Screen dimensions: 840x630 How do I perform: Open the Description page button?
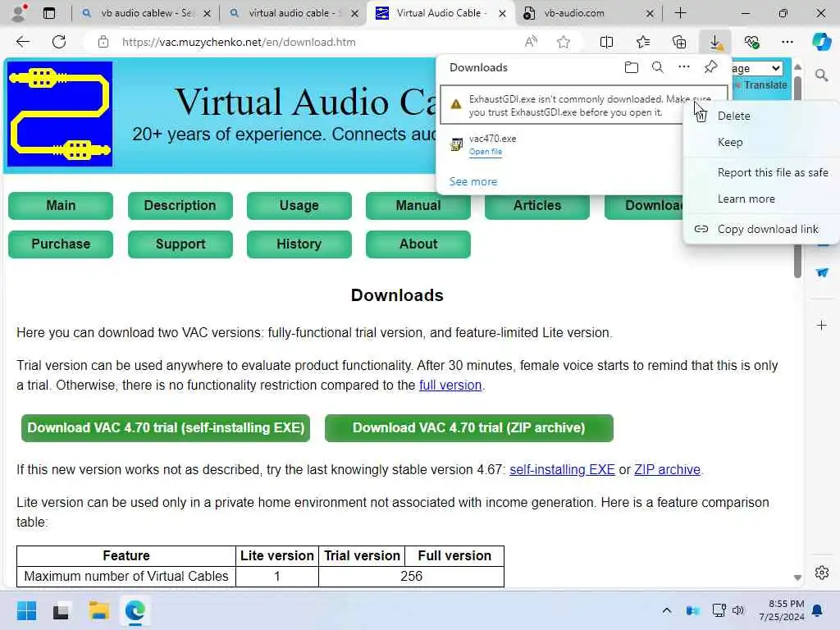[x=180, y=205]
